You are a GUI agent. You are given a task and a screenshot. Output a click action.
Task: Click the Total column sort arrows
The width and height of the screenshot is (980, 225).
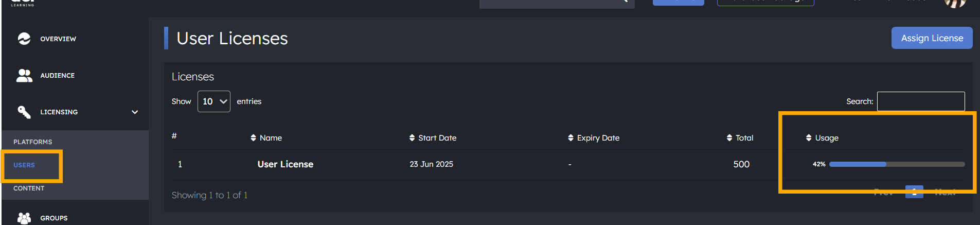(x=729, y=138)
